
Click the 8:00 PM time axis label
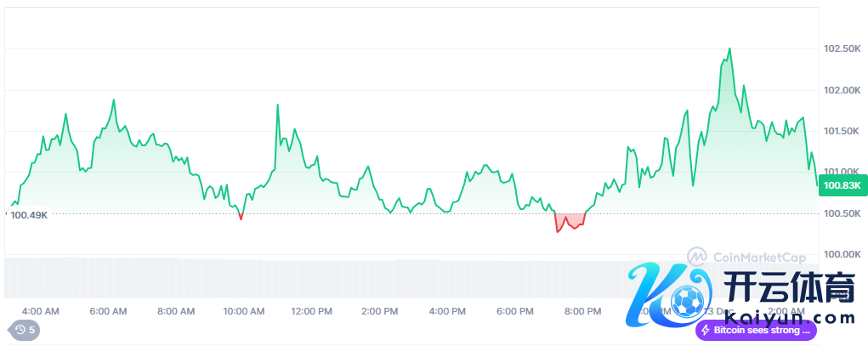(583, 311)
